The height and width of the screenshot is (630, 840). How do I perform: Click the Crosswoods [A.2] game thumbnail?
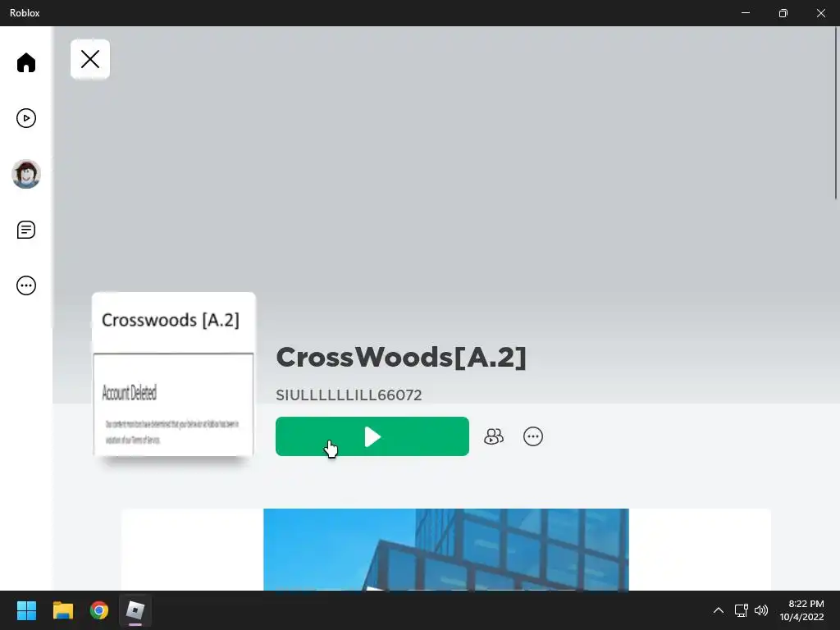tap(174, 374)
